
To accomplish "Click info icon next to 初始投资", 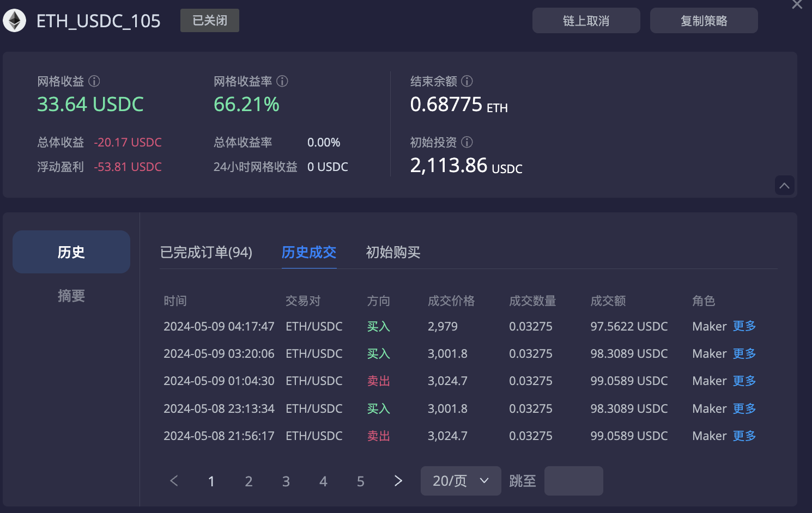I will pyautogui.click(x=467, y=142).
